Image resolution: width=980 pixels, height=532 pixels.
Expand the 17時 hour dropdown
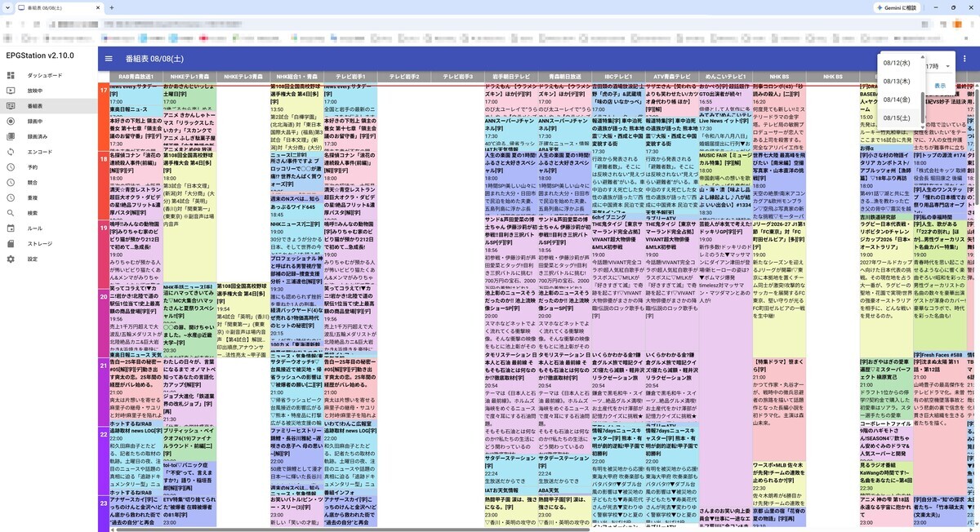tap(939, 66)
